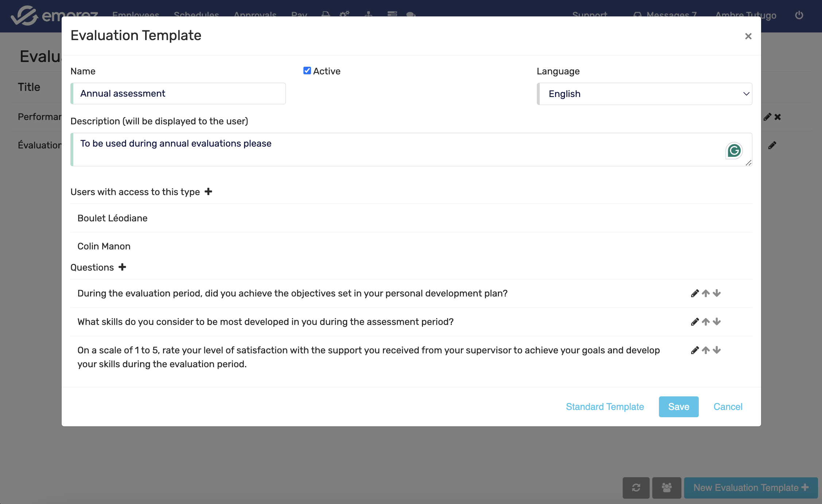Close the Evaluation Template dialog
The width and height of the screenshot is (822, 504).
click(x=748, y=36)
